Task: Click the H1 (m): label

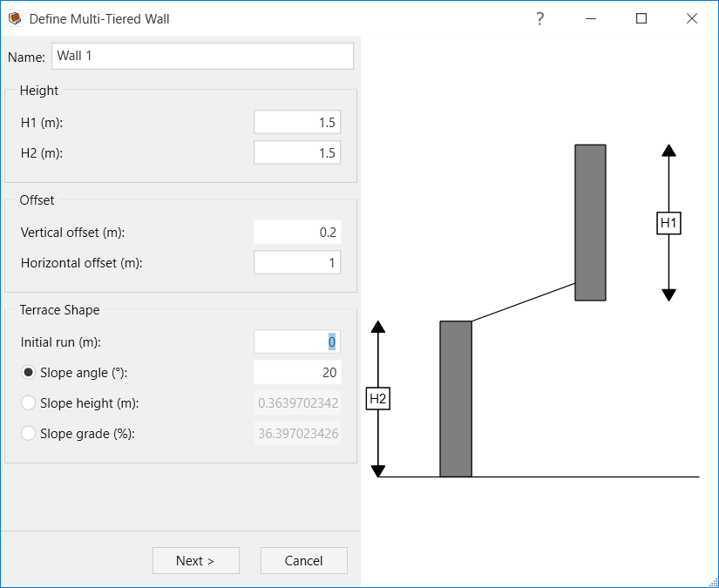Action: (x=42, y=123)
